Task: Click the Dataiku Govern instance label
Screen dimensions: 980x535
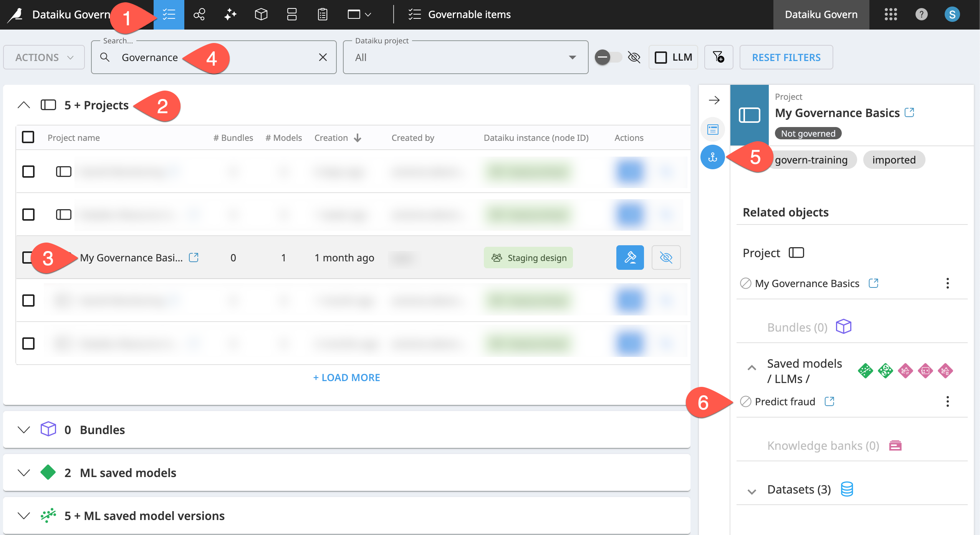Action: 821,15
